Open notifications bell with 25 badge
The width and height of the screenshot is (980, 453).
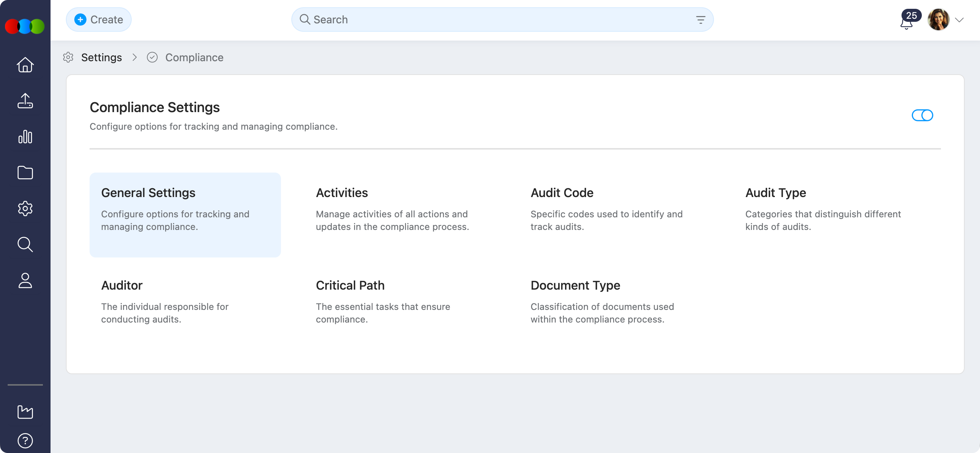pos(906,22)
